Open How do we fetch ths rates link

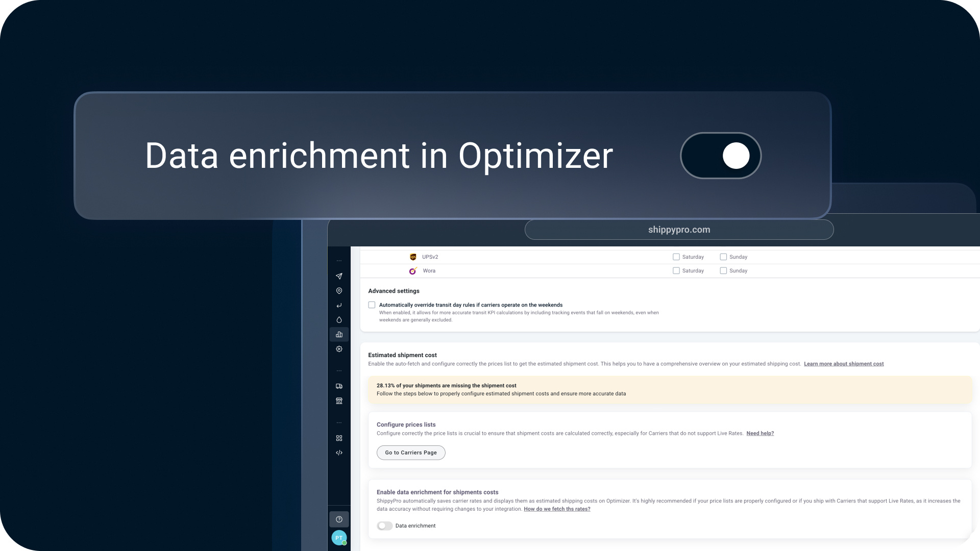click(557, 509)
